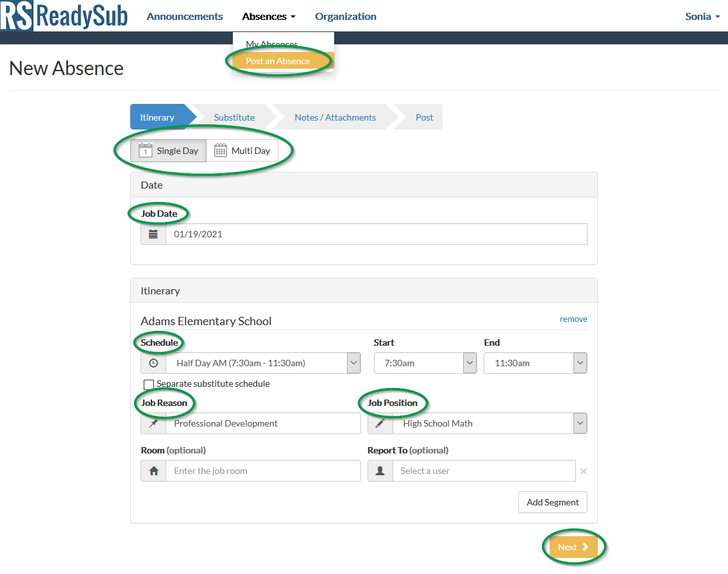This screenshot has height=574, width=728.
Task: Click the Next button
Action: click(x=571, y=546)
